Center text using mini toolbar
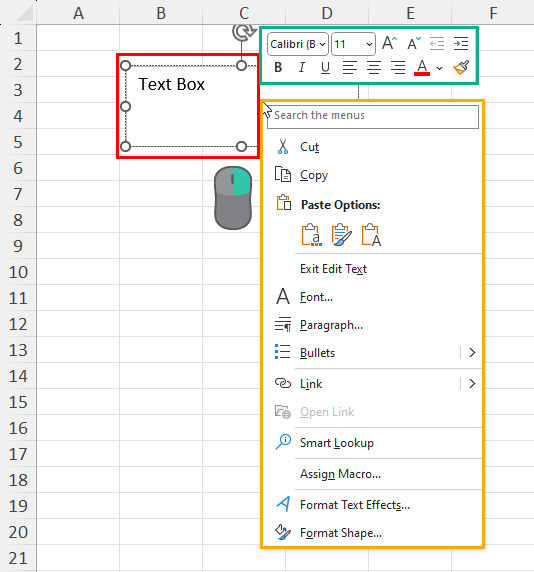Image resolution: width=534 pixels, height=572 pixels. coord(374,67)
